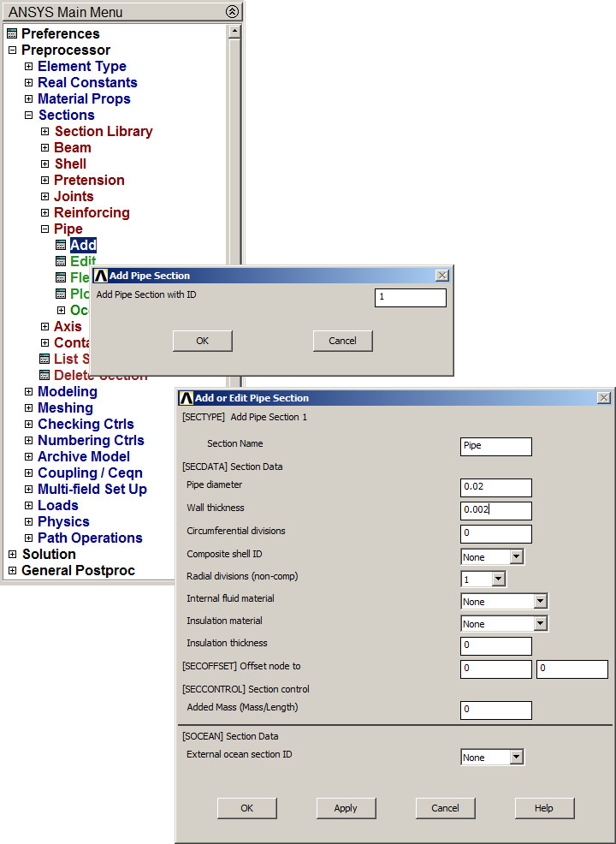Click the Delete Section dialog icon
The image size is (616, 844).
(x=44, y=375)
